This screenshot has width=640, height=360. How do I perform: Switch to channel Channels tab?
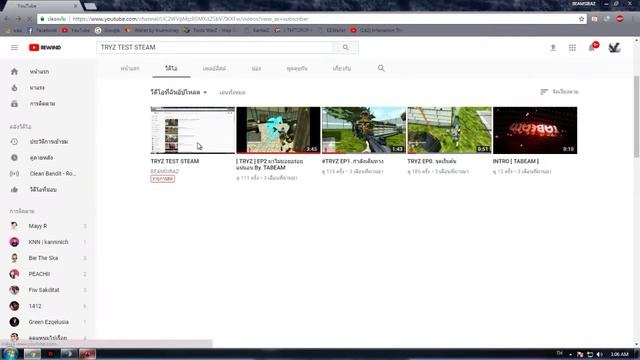pos(256,68)
